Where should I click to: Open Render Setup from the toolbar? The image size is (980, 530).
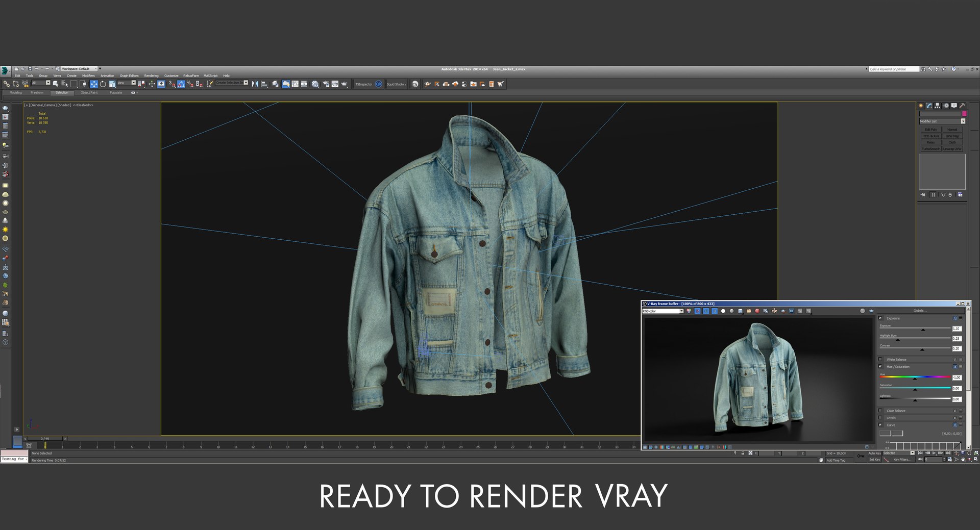click(326, 84)
